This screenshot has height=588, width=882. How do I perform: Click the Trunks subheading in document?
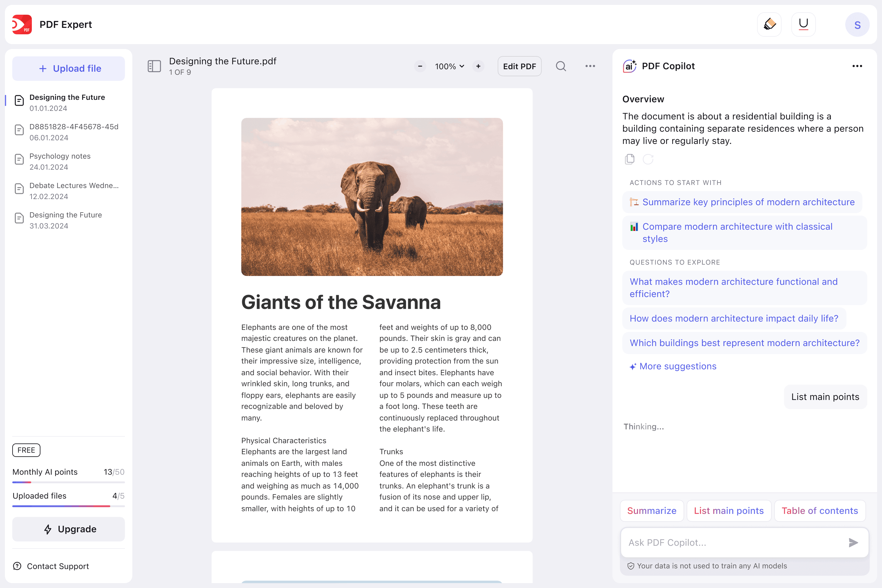[391, 452]
